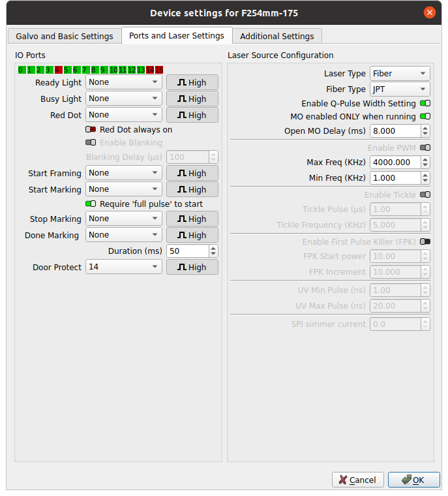Click IO port indicator 8

(x=95, y=70)
